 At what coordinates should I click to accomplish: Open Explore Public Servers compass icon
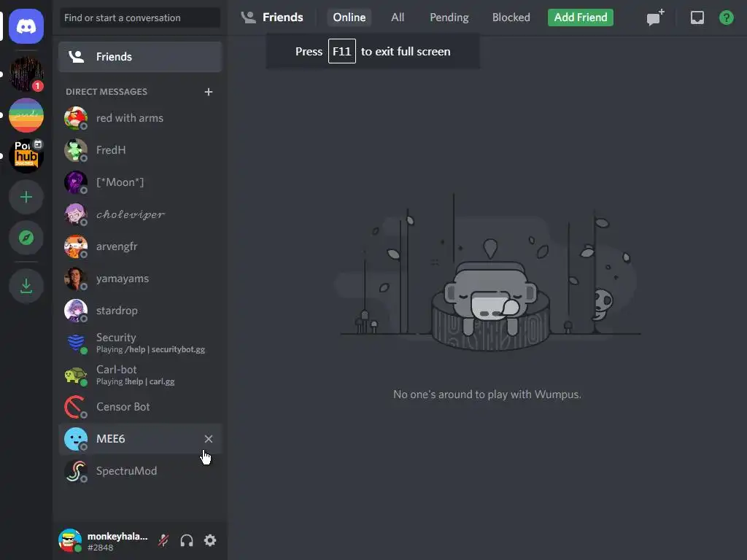point(26,238)
